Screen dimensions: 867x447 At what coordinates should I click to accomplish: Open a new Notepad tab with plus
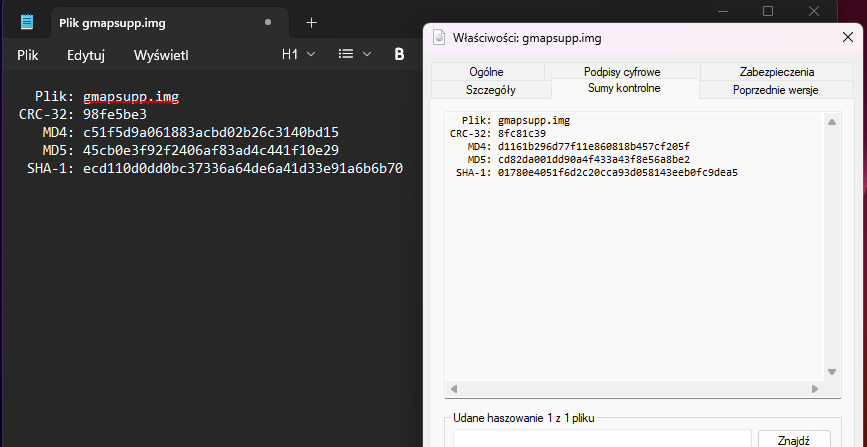(311, 22)
